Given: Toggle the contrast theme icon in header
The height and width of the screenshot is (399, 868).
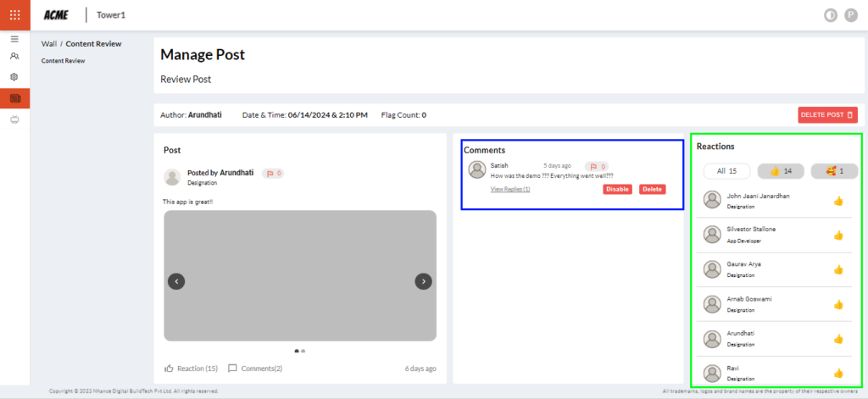Looking at the screenshot, I should (830, 15).
